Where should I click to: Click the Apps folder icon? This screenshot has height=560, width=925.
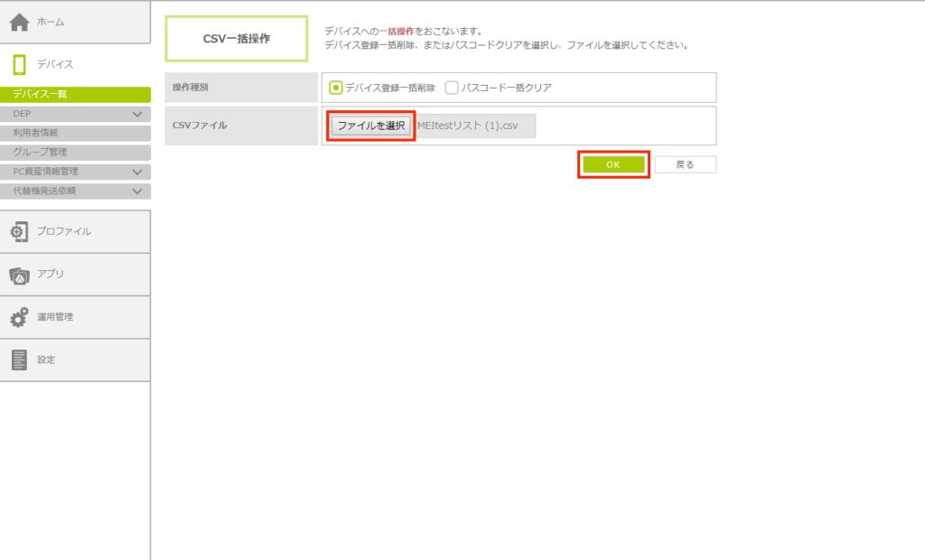(x=20, y=275)
